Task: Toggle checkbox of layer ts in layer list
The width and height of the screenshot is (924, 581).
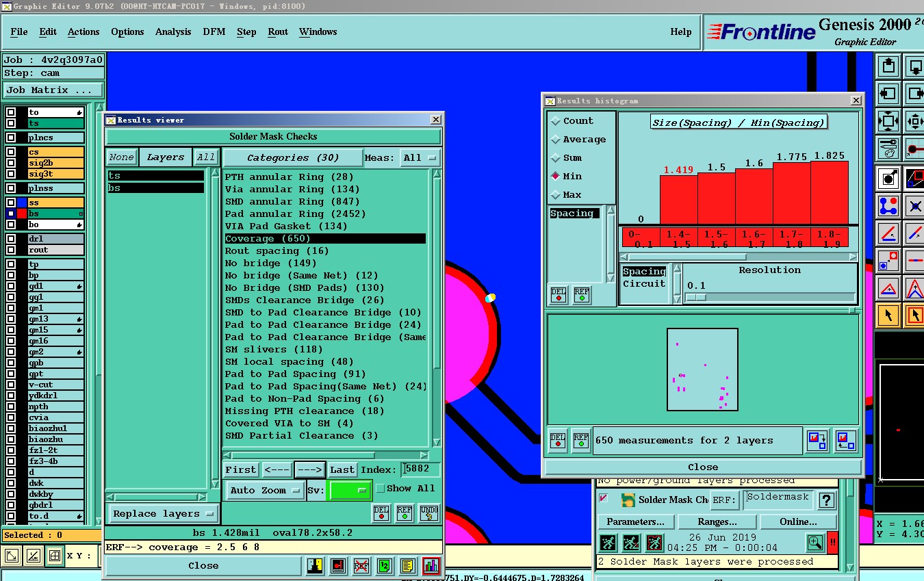Action: [x=11, y=123]
